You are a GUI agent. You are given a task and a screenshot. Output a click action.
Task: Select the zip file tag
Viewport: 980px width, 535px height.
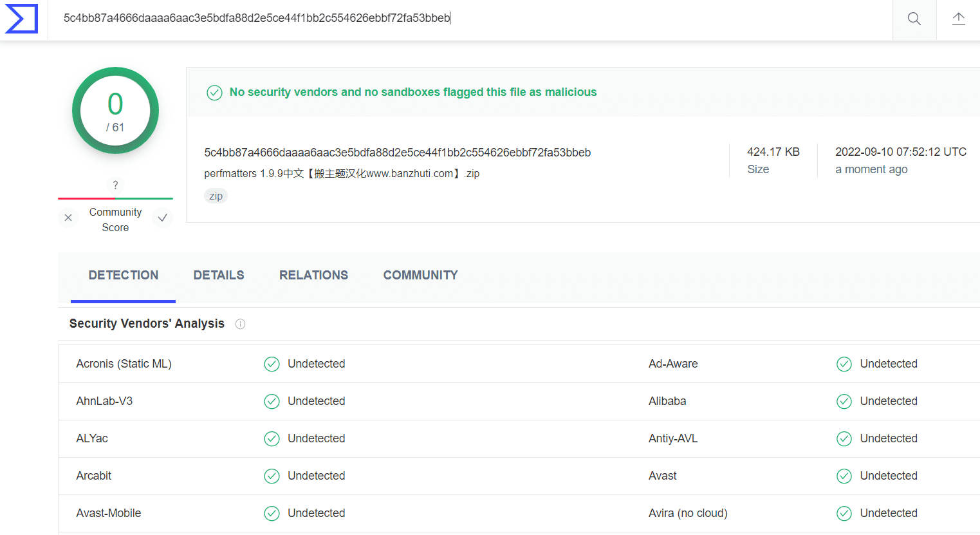(216, 196)
